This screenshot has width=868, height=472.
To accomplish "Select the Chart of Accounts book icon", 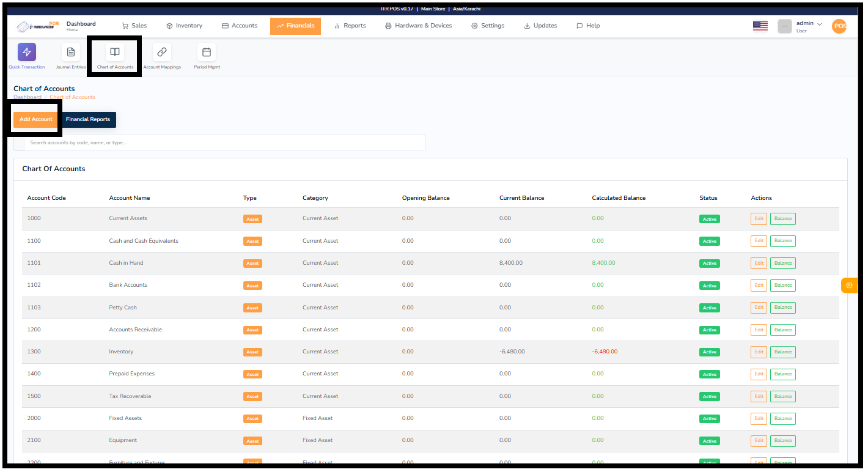I will (x=115, y=53).
